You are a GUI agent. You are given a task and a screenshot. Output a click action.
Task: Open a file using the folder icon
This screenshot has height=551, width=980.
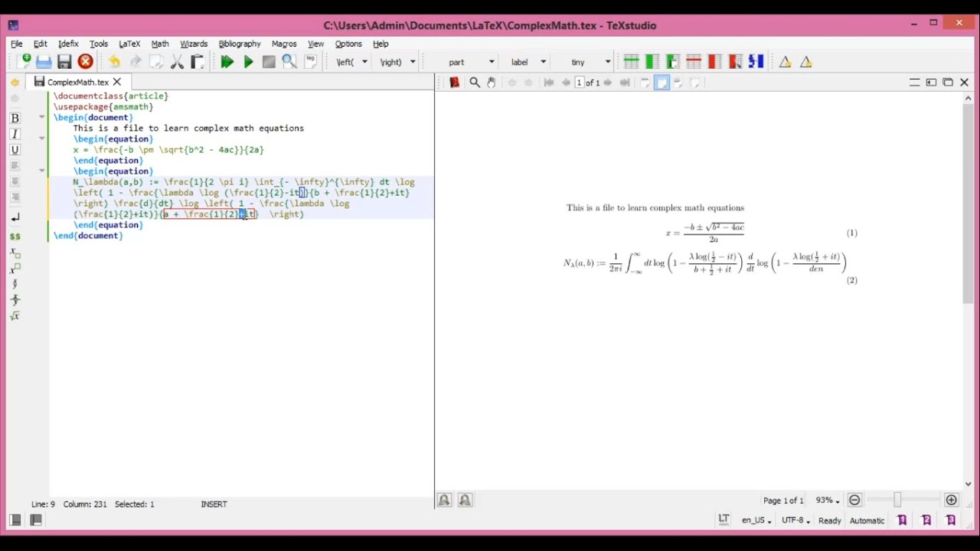44,62
